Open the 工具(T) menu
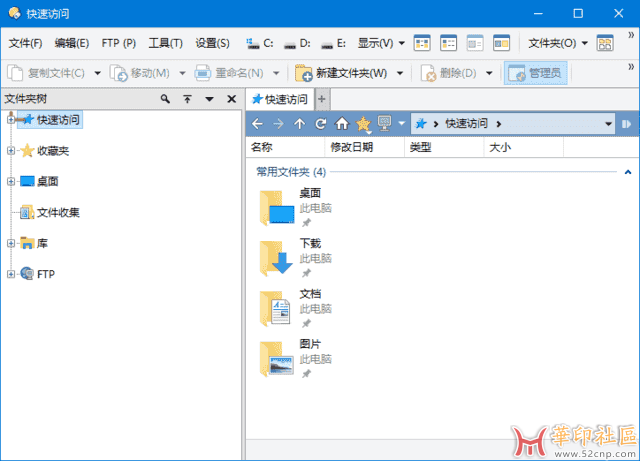Viewport: 640px width, 461px height. pyautogui.click(x=165, y=44)
